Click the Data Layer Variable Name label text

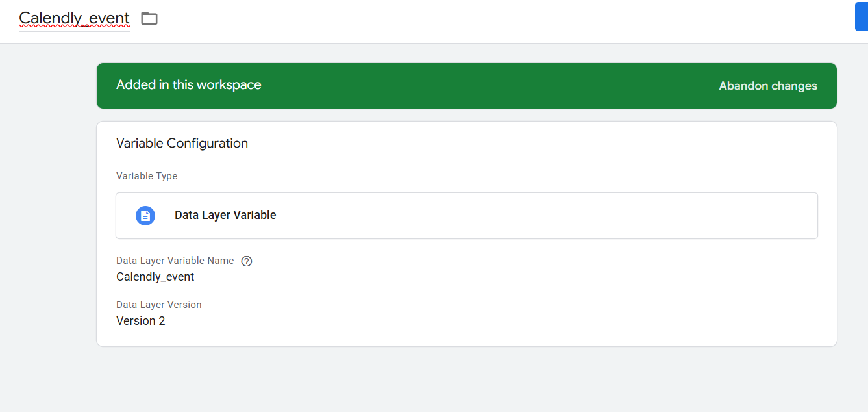pos(175,261)
